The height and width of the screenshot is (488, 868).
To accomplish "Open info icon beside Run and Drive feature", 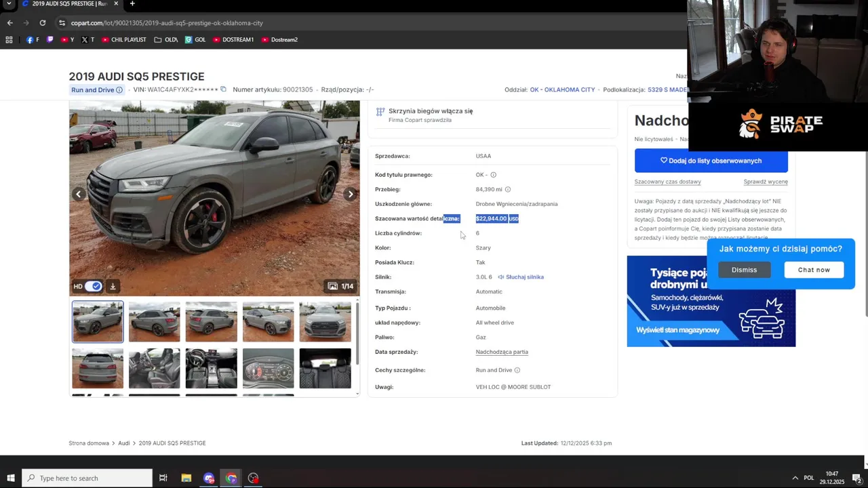I will click(x=517, y=371).
